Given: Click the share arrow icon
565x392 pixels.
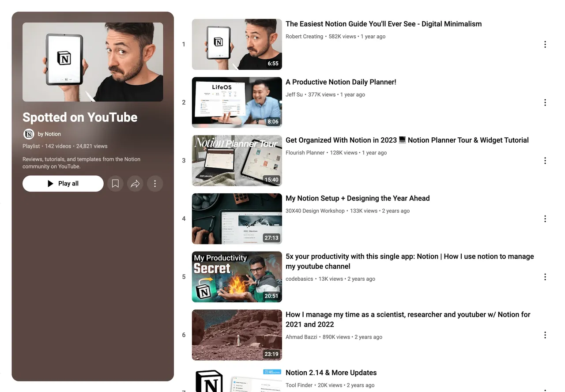Looking at the screenshot, I should [135, 184].
